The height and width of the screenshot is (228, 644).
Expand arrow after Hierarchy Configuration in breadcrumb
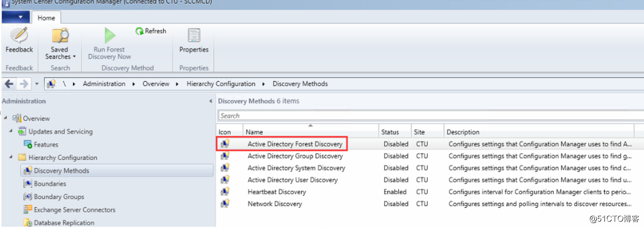pos(264,84)
